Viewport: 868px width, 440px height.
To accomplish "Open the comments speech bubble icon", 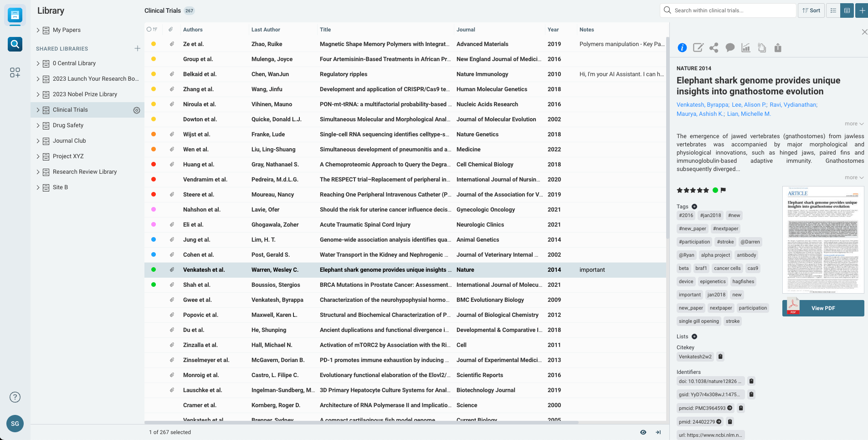I will coord(729,47).
